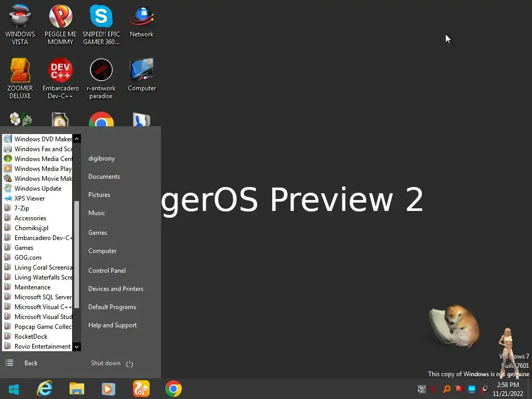Open the digibrony user folder
The image size is (532, 399).
pyautogui.click(x=101, y=158)
